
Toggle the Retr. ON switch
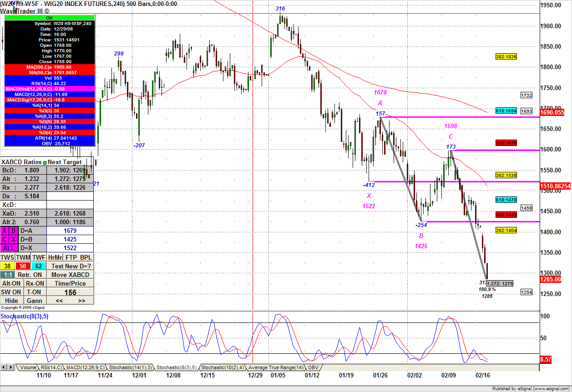[x=31, y=275]
